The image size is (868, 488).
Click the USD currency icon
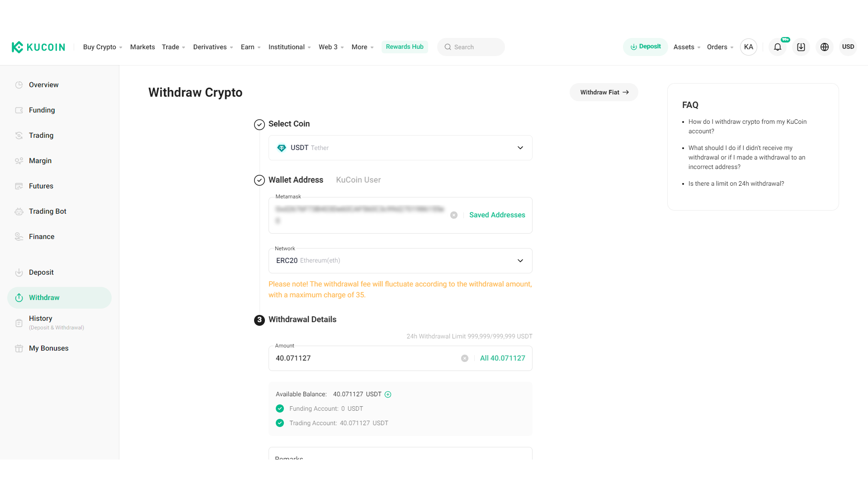click(x=848, y=47)
